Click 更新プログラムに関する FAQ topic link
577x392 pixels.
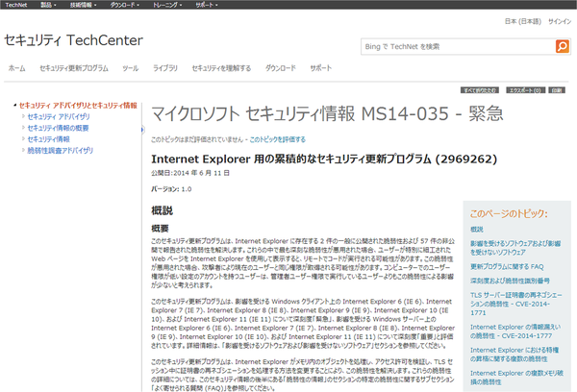507,266
